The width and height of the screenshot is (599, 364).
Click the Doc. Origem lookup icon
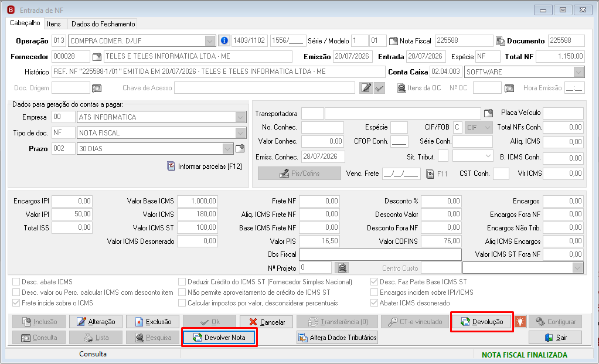(x=97, y=89)
